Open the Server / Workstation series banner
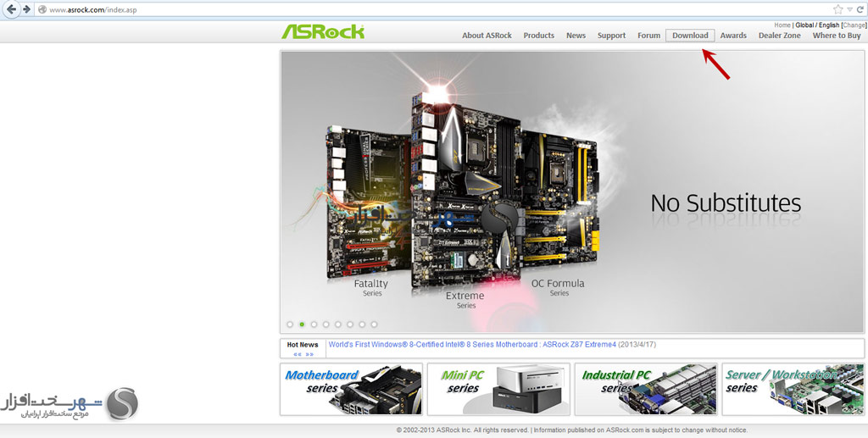868x438 pixels. click(793, 390)
